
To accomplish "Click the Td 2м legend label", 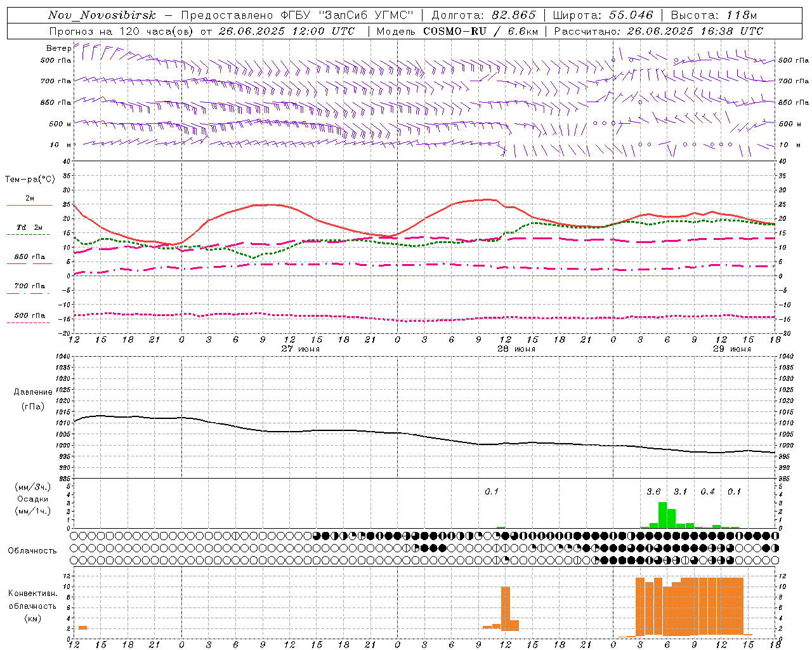I will pyautogui.click(x=29, y=227).
